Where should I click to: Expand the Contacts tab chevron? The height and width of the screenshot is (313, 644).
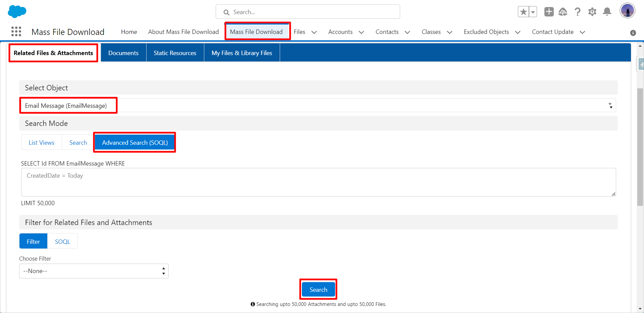point(408,32)
